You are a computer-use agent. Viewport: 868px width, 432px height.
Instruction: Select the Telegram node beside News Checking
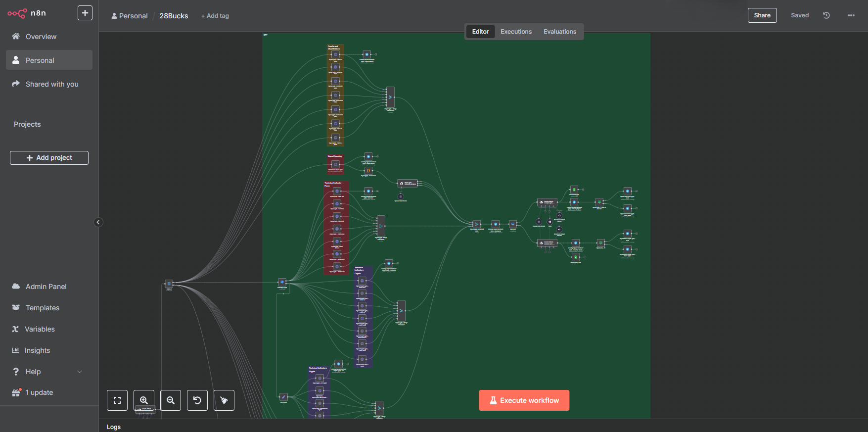click(x=368, y=156)
